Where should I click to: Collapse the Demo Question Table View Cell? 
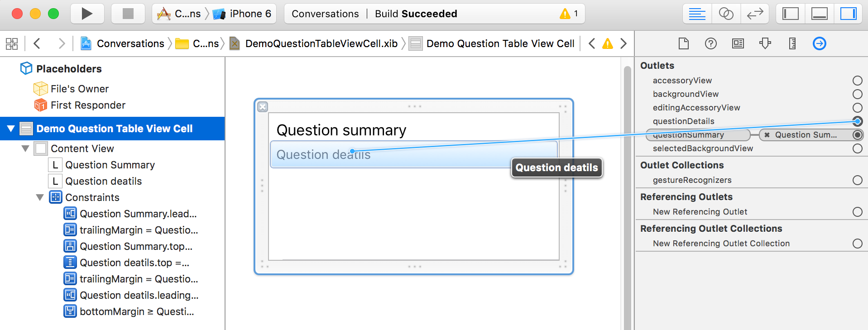(x=11, y=129)
